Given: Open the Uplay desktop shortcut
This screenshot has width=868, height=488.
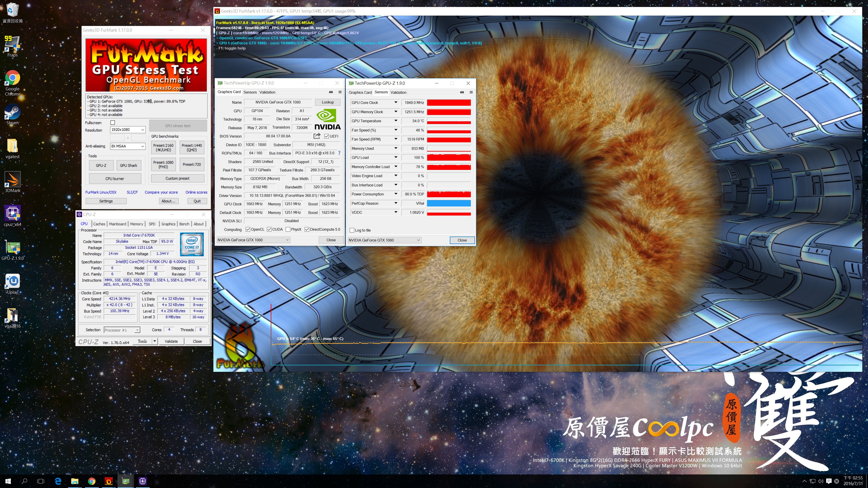Looking at the screenshot, I should [x=12, y=284].
